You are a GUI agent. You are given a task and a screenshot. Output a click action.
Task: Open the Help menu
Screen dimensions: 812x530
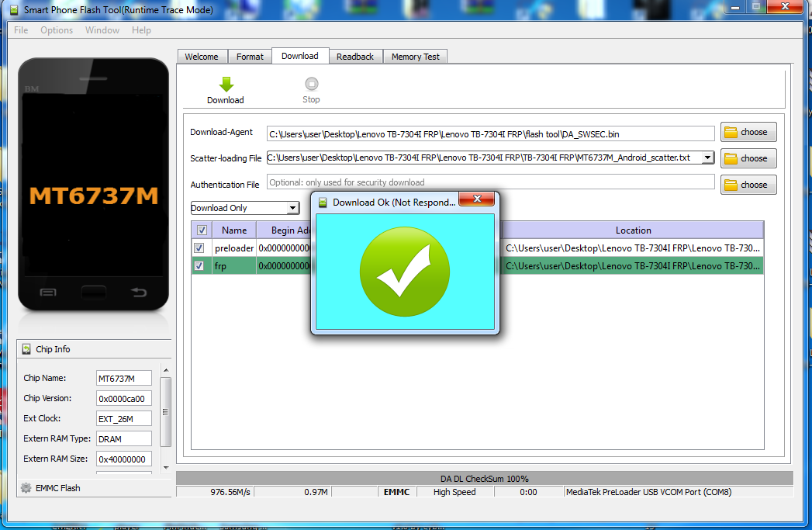click(x=141, y=30)
